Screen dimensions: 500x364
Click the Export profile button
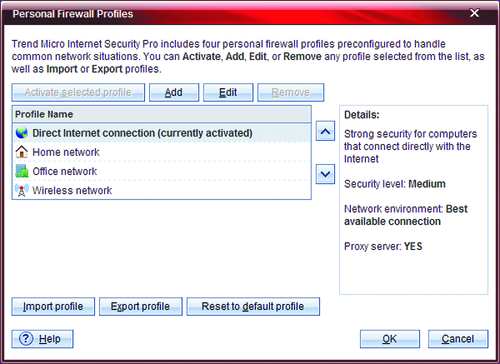tap(141, 306)
